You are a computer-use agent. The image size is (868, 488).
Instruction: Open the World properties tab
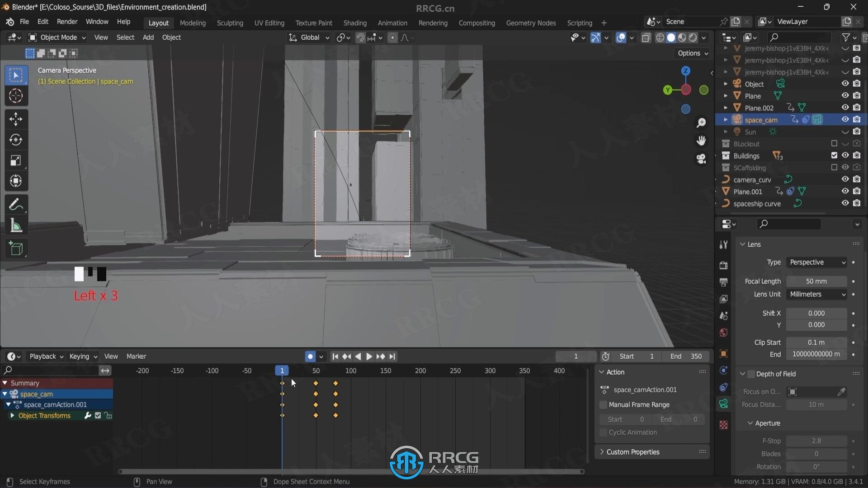[723, 333]
